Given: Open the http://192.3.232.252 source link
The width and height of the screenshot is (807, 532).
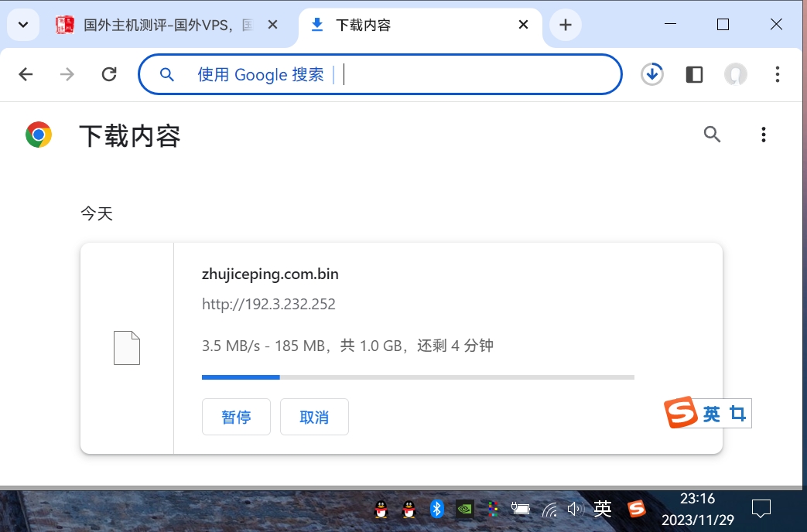Looking at the screenshot, I should click(268, 304).
